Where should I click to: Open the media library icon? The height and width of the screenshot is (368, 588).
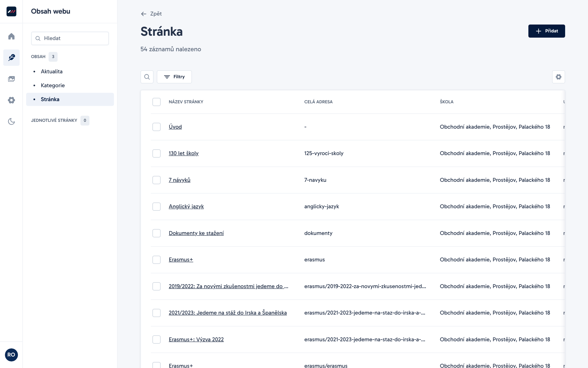(x=11, y=79)
